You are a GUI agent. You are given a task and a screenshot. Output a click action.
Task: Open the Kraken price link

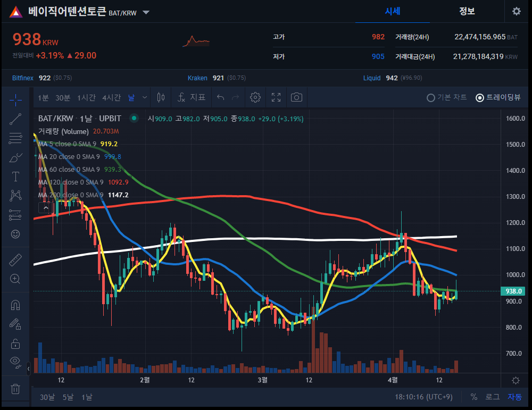pos(197,78)
